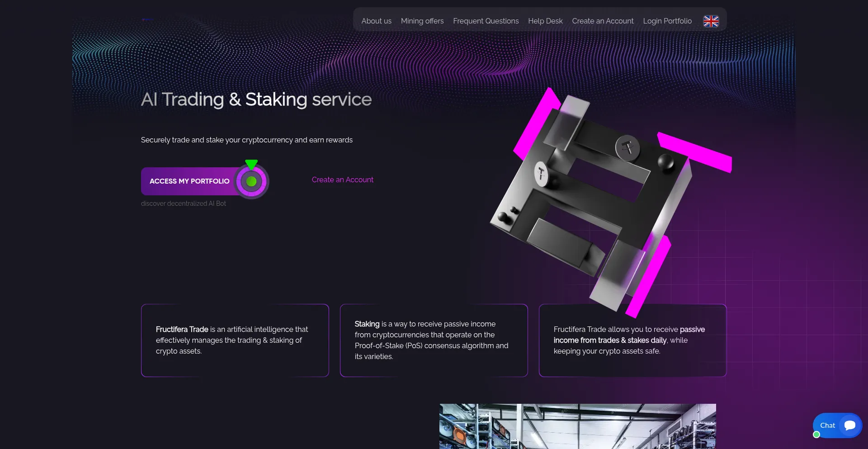
Task: Select the Staking description card
Action: 434,340
